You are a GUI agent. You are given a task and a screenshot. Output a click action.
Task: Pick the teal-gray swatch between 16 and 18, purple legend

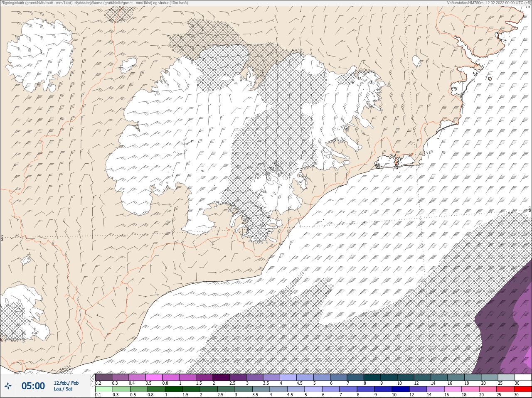coord(456,377)
